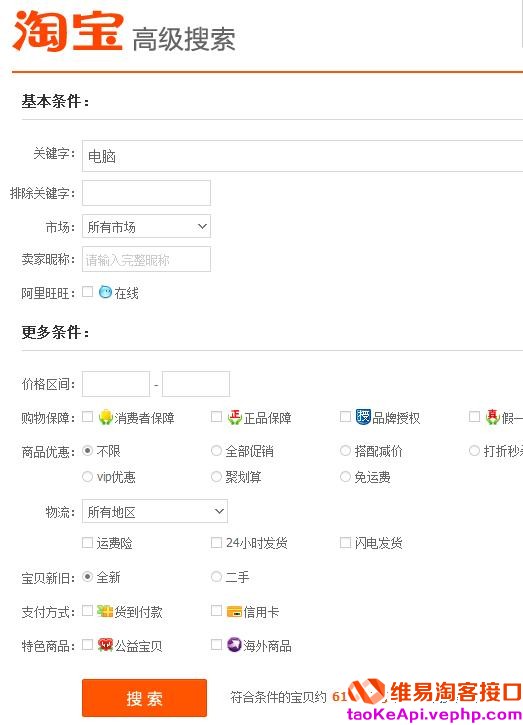Click the overseas goods (海外商品) icon

[234, 645]
